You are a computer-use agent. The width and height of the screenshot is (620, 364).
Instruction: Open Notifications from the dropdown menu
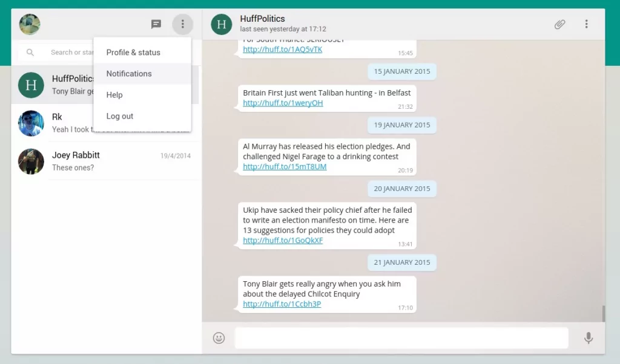[129, 74]
